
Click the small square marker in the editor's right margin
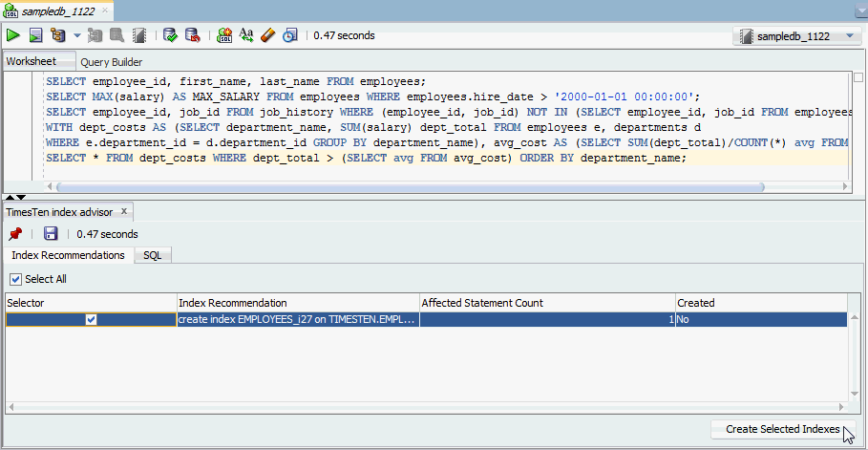click(858, 77)
